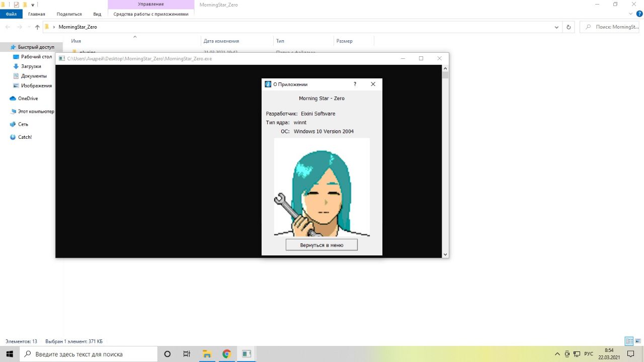Open Средства работы с приложениями tab
The image size is (644, 362).
pyautogui.click(x=151, y=14)
